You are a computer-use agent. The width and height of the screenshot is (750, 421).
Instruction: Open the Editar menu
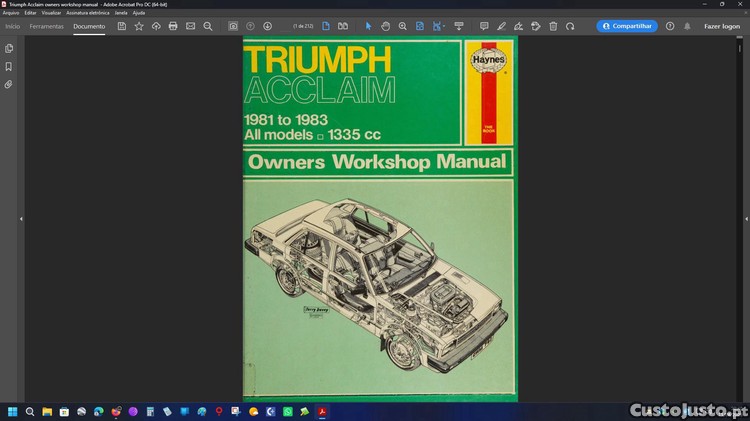point(30,13)
